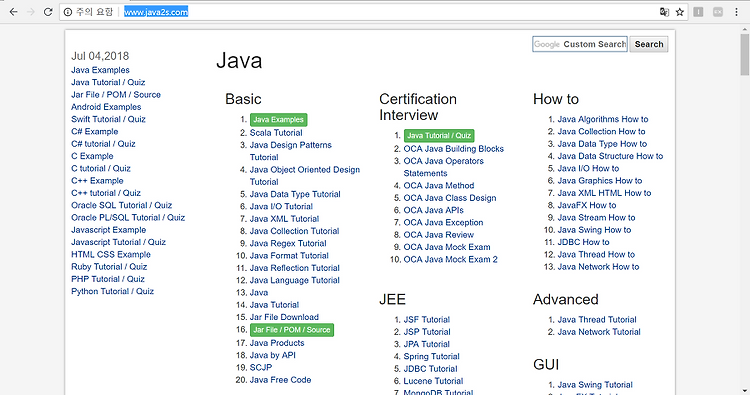The image size is (750, 395).
Task: Open Java Data Structure How to link
Action: [x=610, y=156]
